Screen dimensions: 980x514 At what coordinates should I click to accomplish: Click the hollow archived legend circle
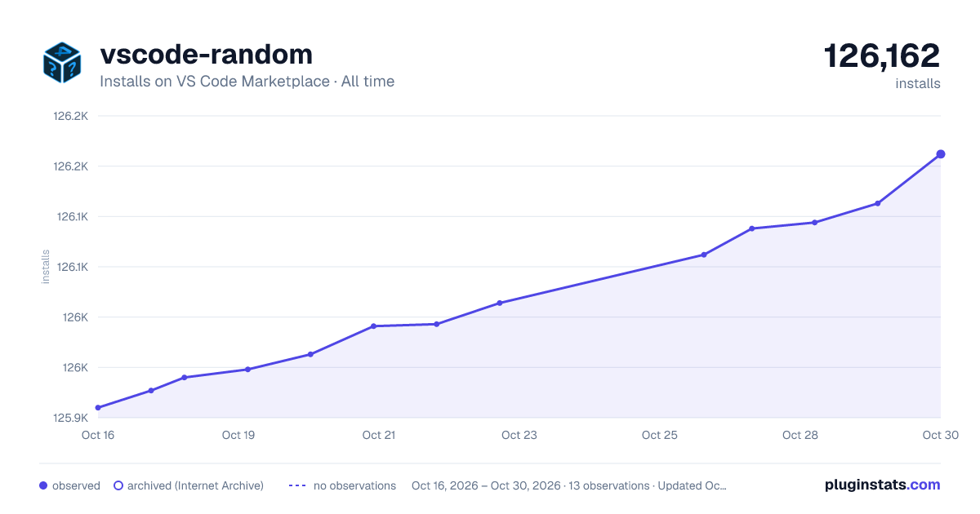click(x=118, y=485)
